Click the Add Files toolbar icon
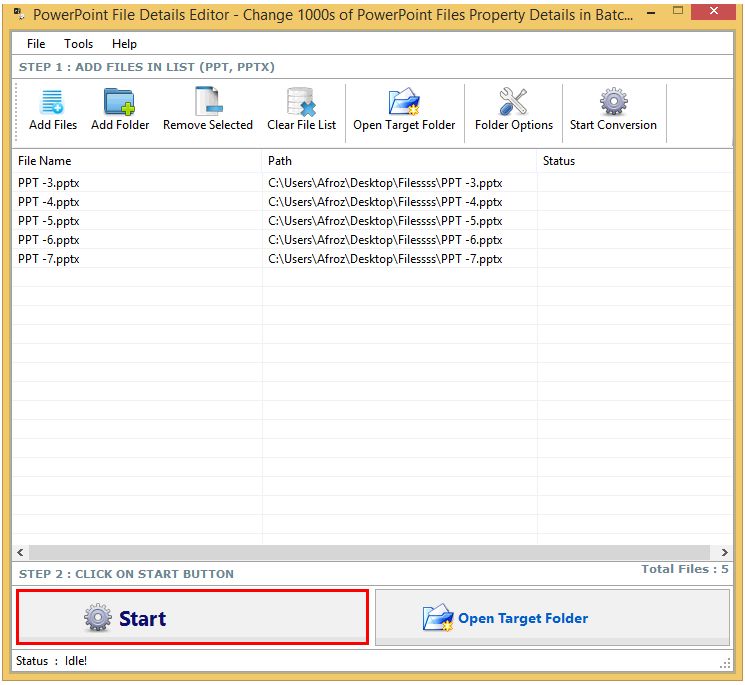Image resolution: width=745 pixels, height=685 pixels. (x=52, y=103)
